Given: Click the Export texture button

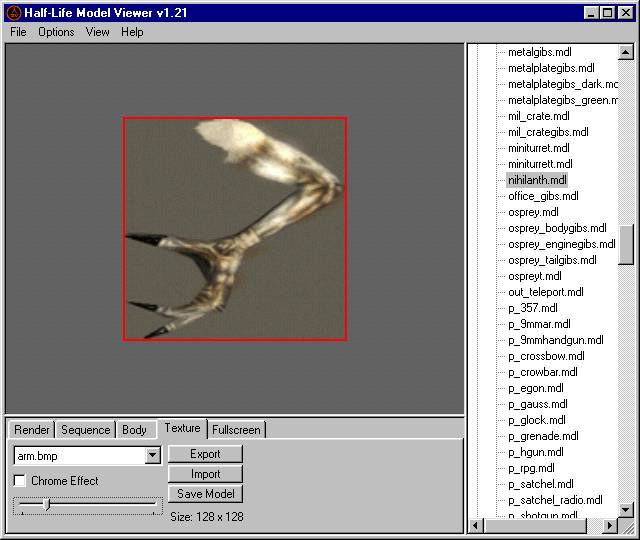Looking at the screenshot, I should [x=205, y=454].
